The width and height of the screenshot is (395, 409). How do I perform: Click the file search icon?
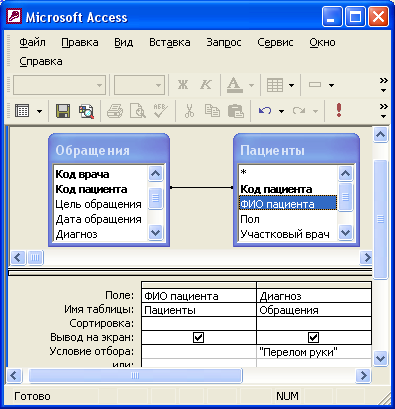[86, 111]
